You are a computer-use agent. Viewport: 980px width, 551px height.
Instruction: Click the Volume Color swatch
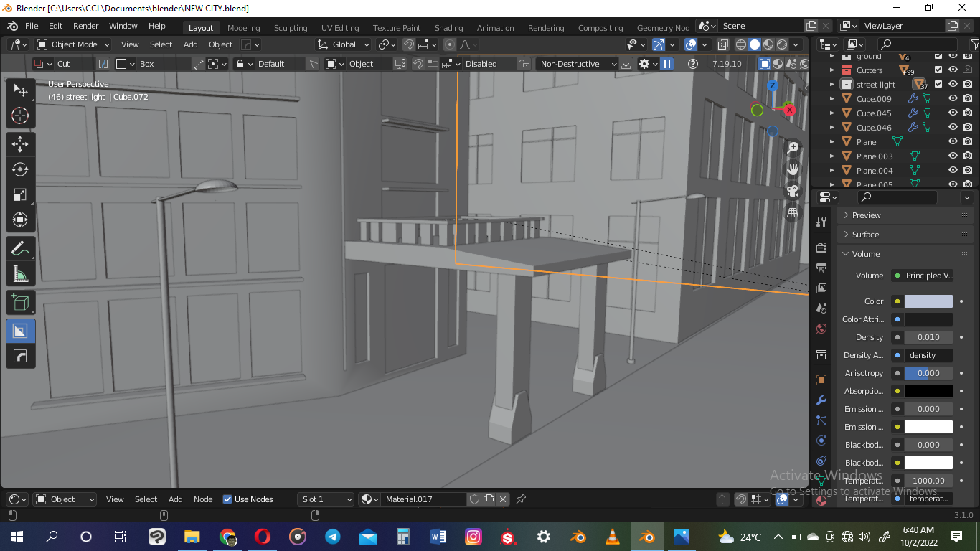pyautogui.click(x=928, y=301)
